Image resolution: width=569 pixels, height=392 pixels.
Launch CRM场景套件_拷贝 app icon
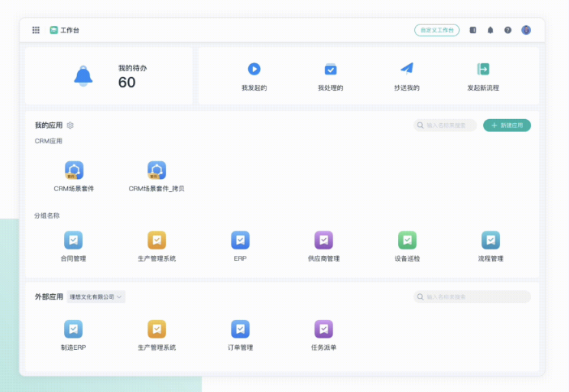[156, 170]
